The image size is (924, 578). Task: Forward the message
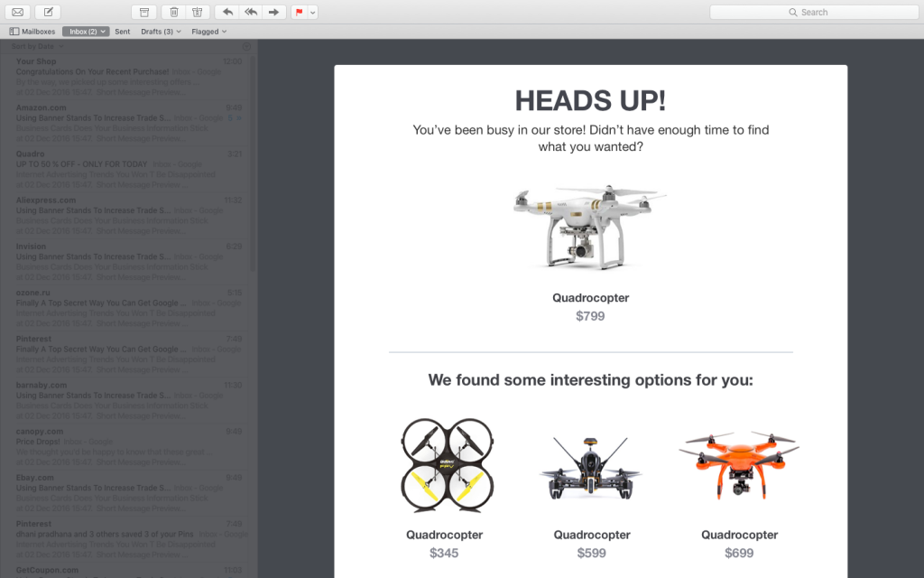point(274,12)
